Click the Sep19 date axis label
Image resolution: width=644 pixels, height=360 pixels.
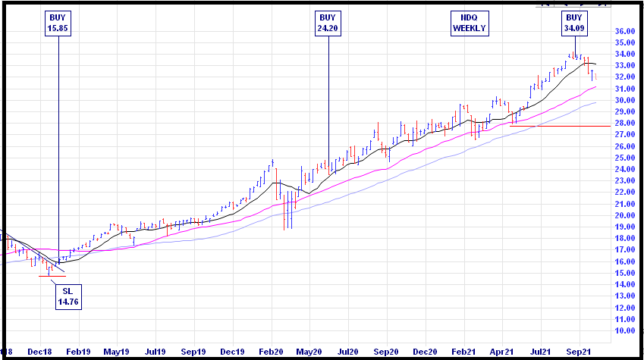[193, 352]
